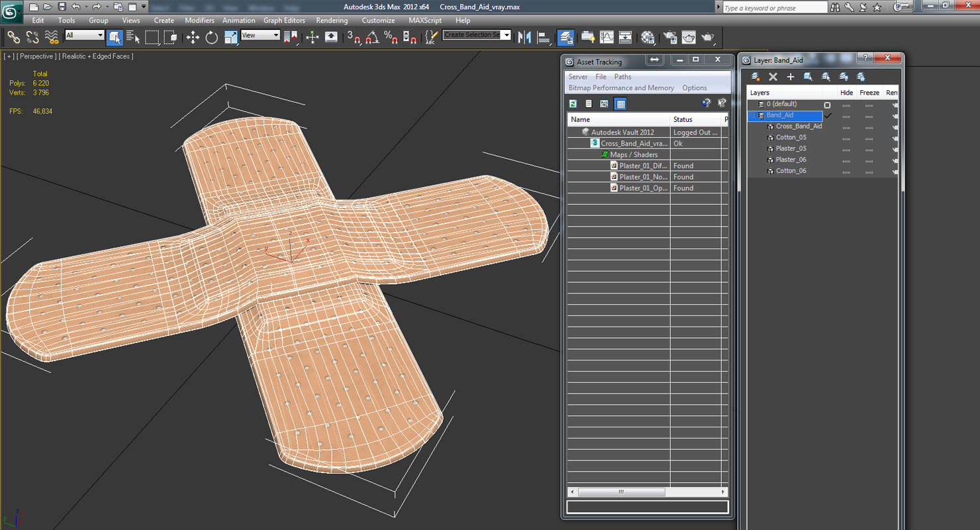Click the Align tool icon
The width and height of the screenshot is (980, 530).
pyautogui.click(x=544, y=38)
